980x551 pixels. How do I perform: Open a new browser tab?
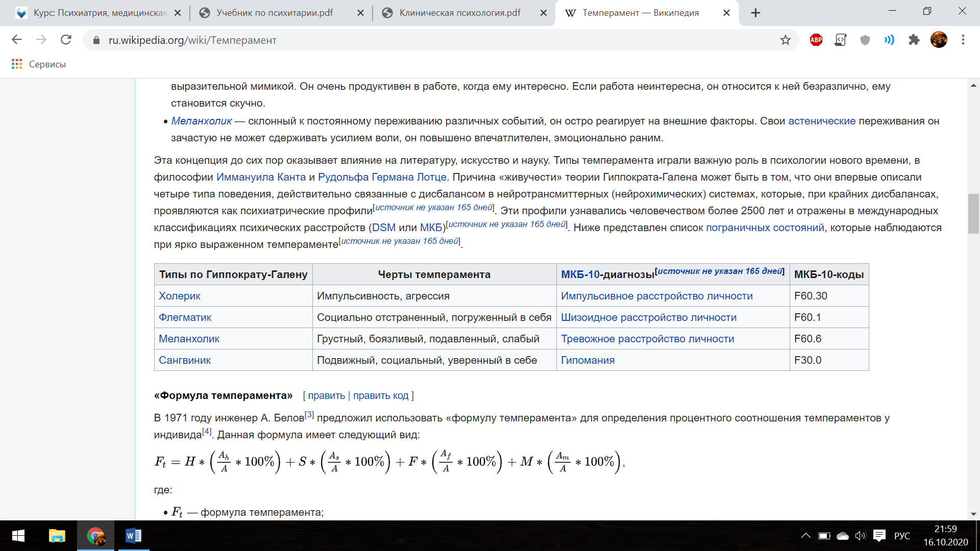tap(755, 13)
